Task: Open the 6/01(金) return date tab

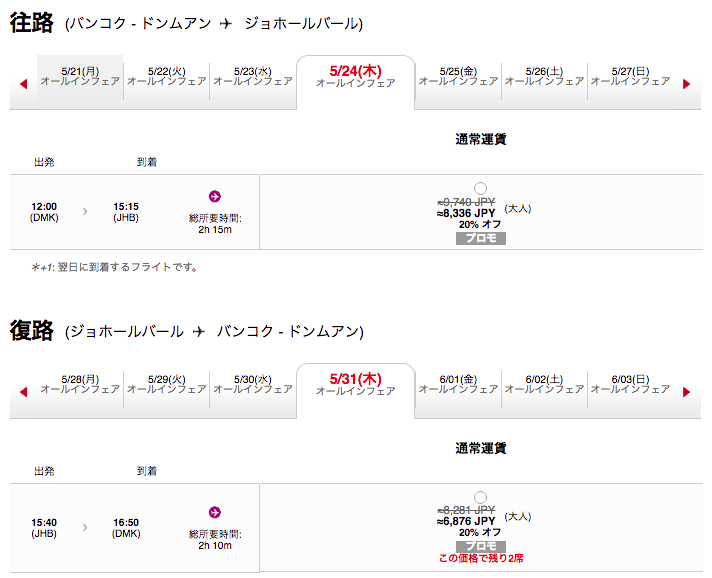Action: pos(458,385)
